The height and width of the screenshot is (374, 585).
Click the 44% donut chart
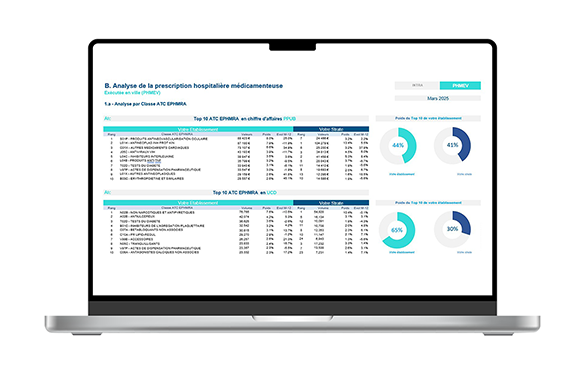click(x=398, y=146)
